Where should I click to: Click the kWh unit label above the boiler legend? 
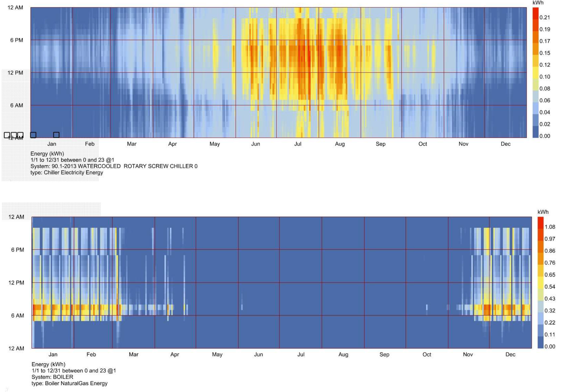click(543, 212)
